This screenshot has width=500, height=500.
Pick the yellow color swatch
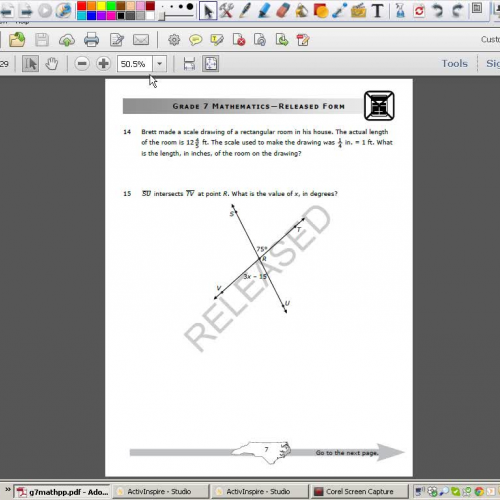[101, 6]
